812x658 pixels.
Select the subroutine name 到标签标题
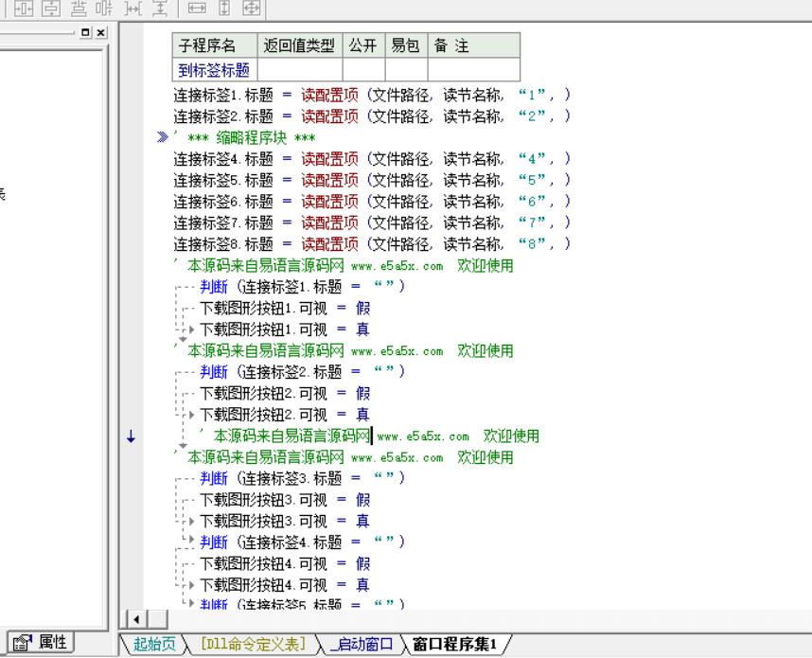[215, 69]
